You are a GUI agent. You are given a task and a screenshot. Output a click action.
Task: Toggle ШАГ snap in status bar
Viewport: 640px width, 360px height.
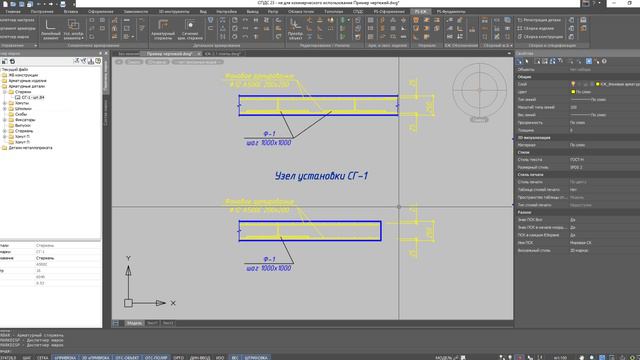click(27, 358)
